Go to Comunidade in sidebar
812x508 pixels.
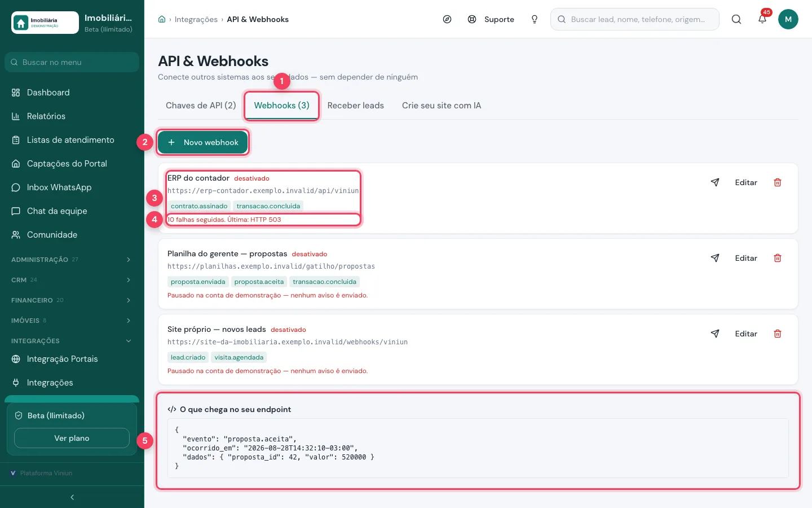[72, 235]
